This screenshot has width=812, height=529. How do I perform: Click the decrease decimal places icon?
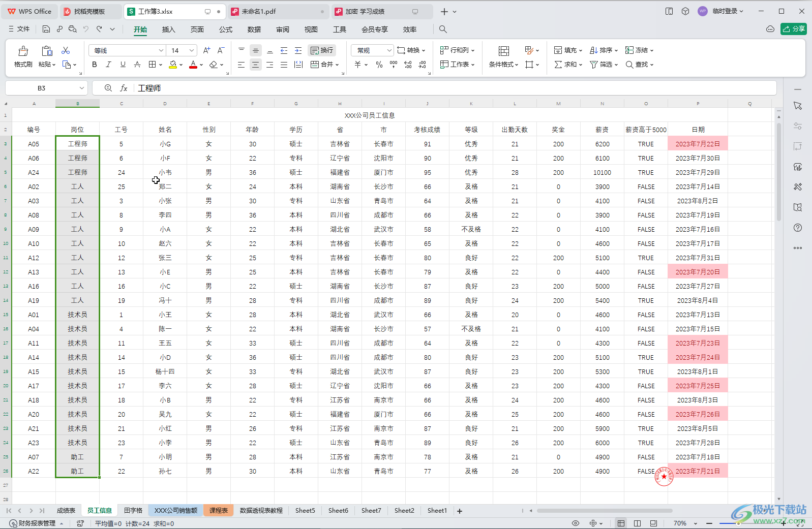coord(422,65)
